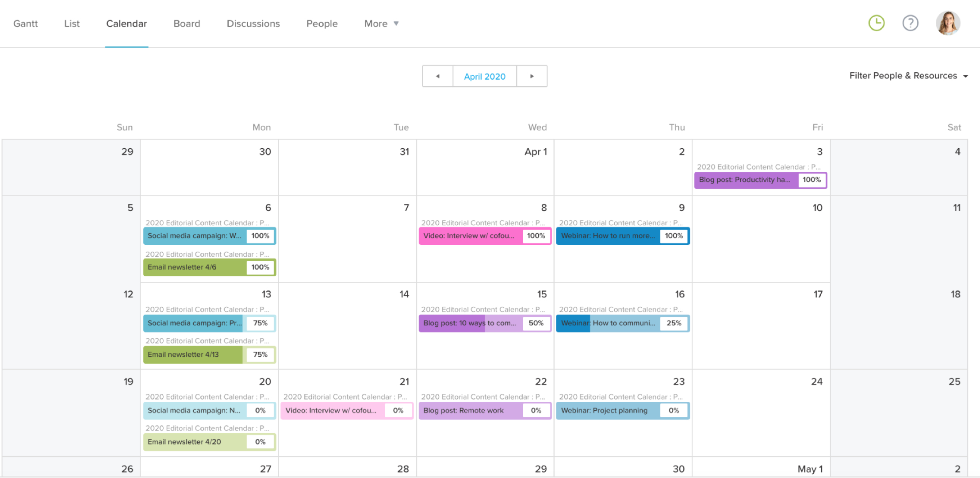This screenshot has height=478, width=980.
Task: Expand the dropdown caret next to More
Action: point(396,23)
